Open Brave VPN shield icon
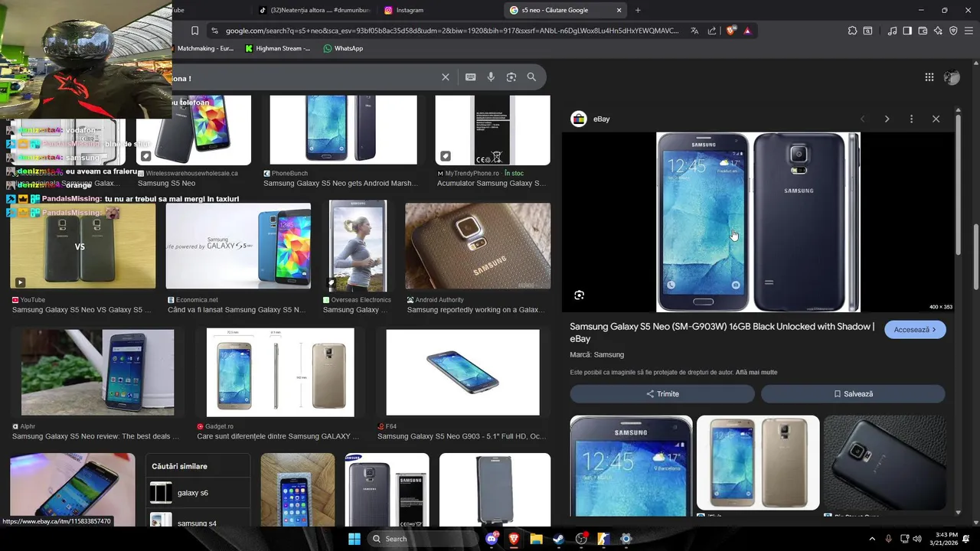The width and height of the screenshot is (980, 551). [953, 31]
